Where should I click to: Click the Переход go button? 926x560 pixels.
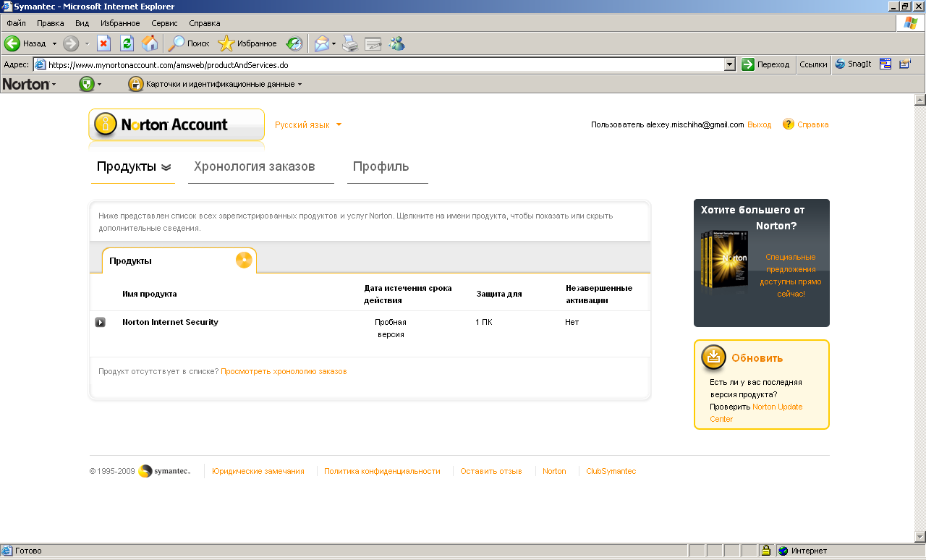766,64
